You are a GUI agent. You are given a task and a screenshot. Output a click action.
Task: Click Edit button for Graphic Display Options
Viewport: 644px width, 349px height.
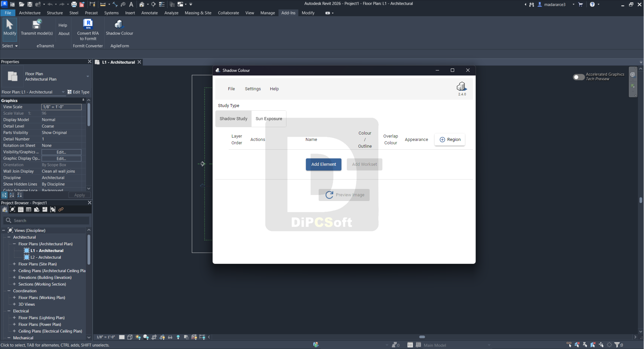click(61, 158)
